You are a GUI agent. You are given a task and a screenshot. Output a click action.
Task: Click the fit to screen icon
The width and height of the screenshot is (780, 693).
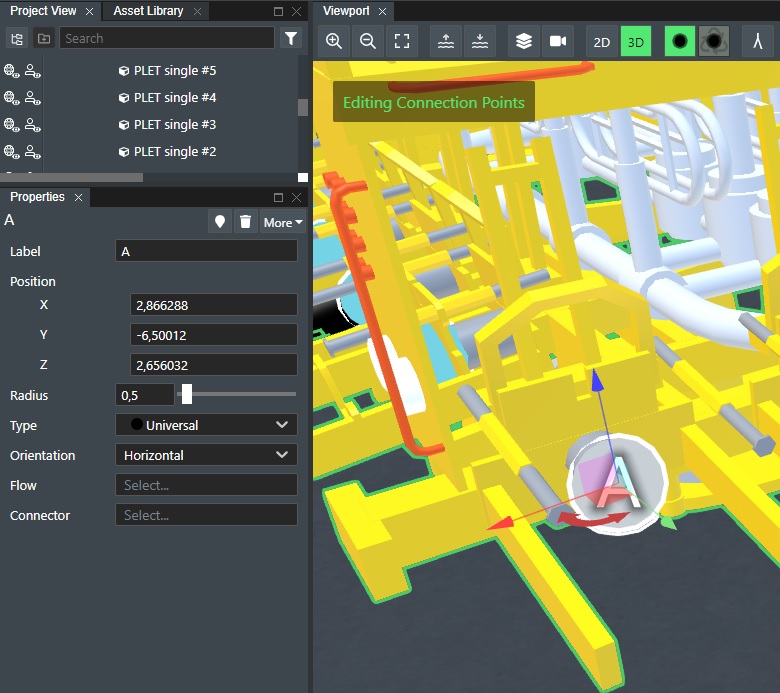click(402, 41)
